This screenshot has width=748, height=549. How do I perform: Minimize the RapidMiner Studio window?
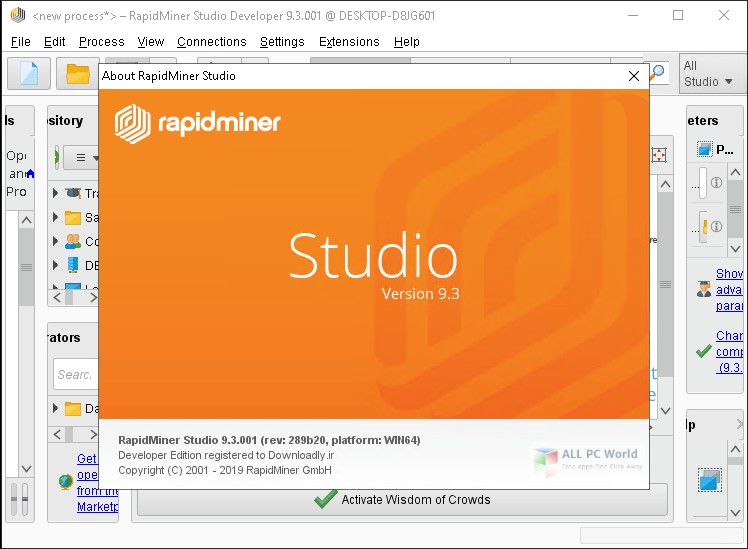(x=633, y=15)
